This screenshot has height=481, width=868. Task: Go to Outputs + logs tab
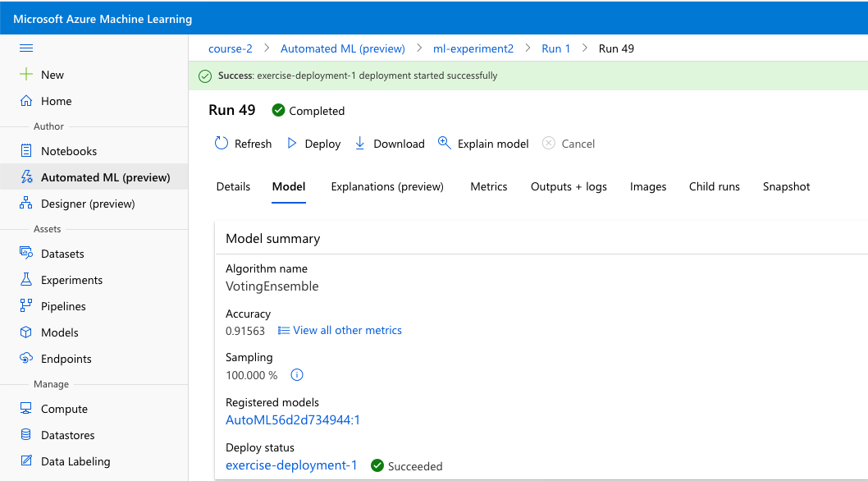click(x=569, y=187)
